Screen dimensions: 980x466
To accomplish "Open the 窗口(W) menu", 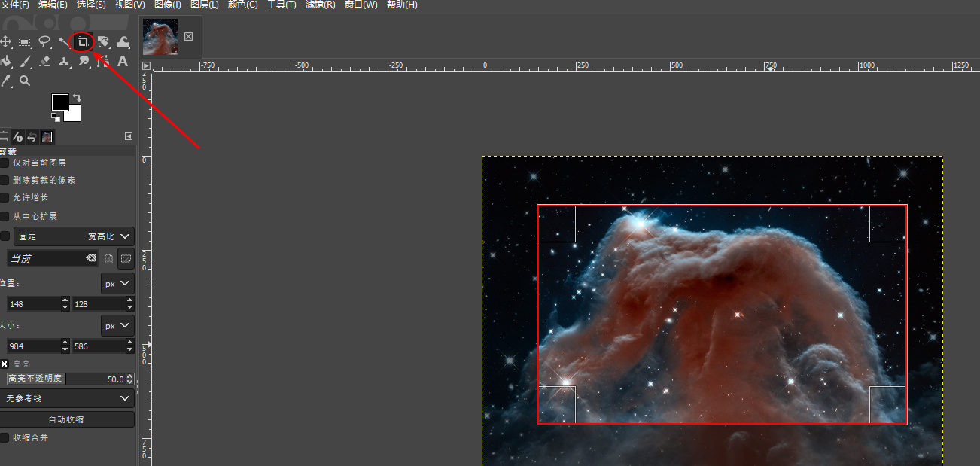I will pyautogui.click(x=361, y=5).
